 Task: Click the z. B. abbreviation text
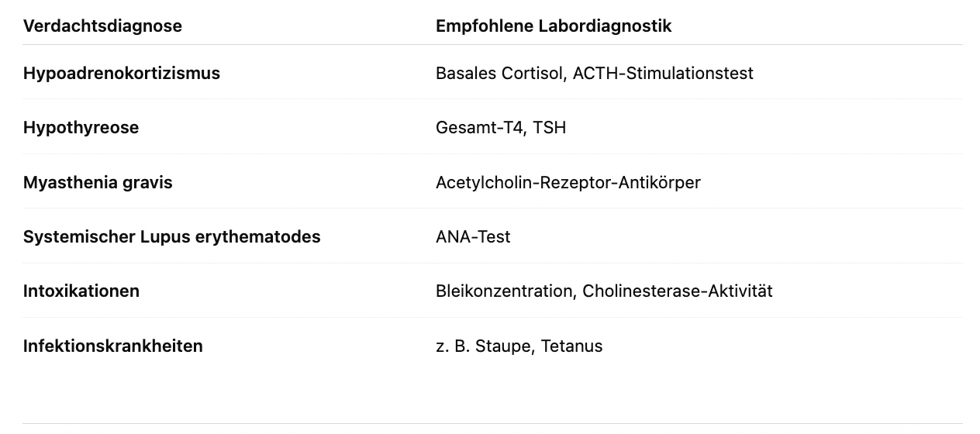click(x=453, y=346)
